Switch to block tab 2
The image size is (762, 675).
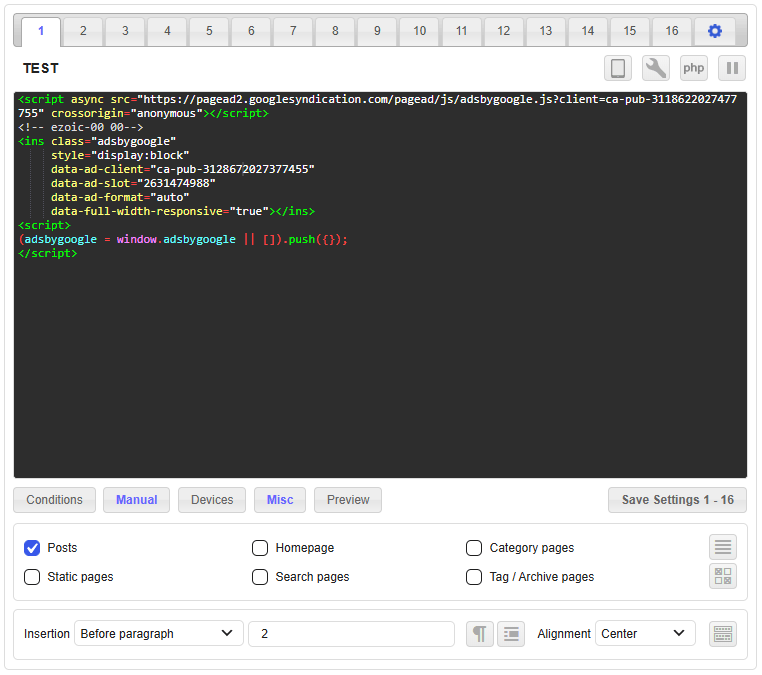[x=83, y=32]
